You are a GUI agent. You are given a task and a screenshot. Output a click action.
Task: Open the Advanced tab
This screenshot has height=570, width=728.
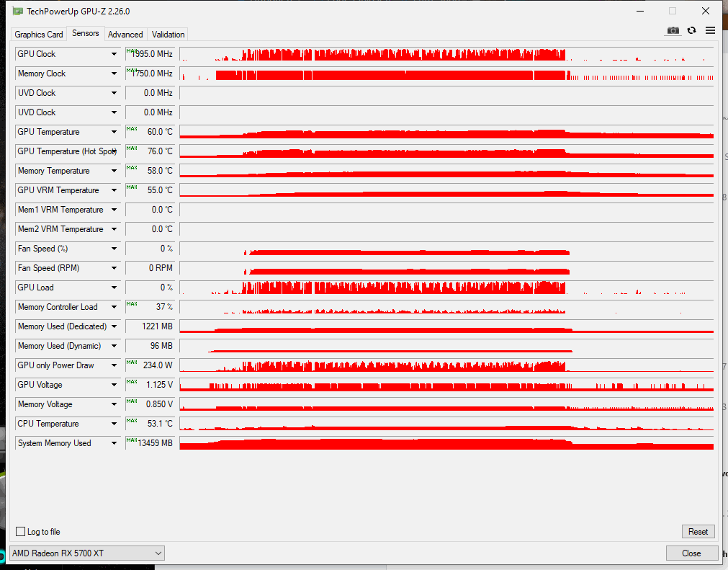125,35
